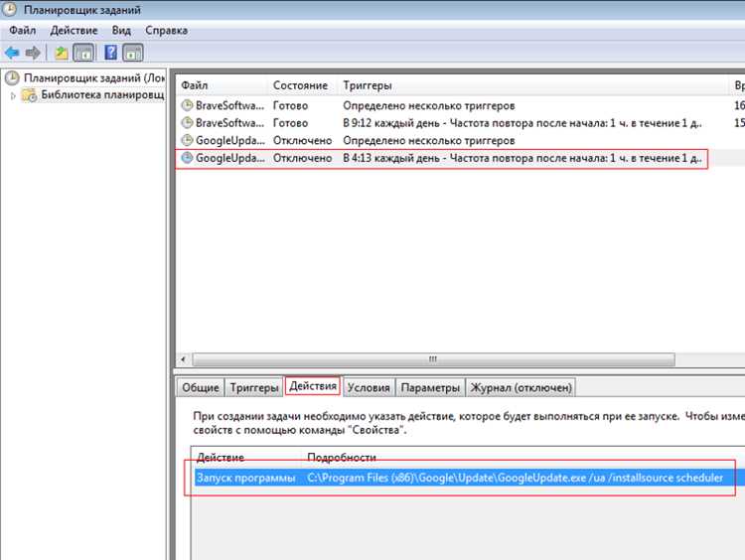Screen dimensions: 745x560
Task: Click the Forward arrow toolbar icon
Action: (x=33, y=53)
